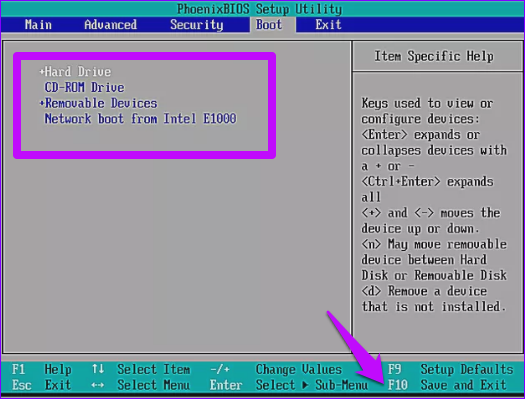Image resolution: width=525 pixels, height=399 pixels.
Task: Go to the Exit menu tab
Action: (x=328, y=25)
